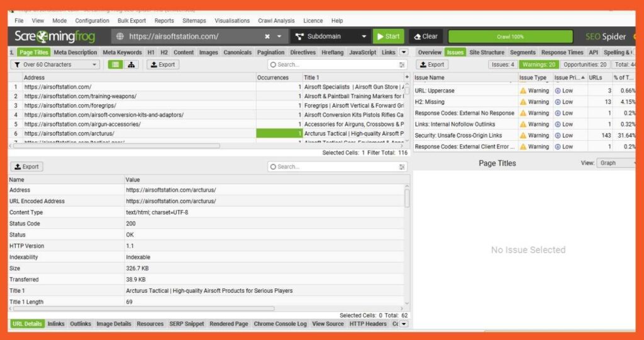Open filter options in lower search box

pyautogui.click(x=402, y=167)
